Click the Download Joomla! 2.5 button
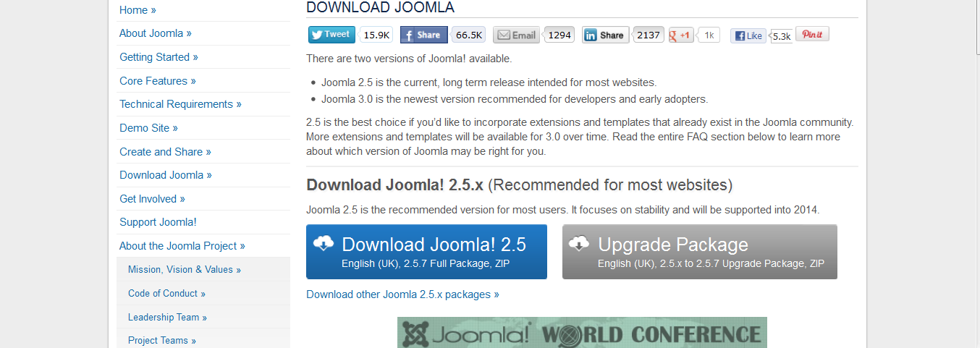The width and height of the screenshot is (980, 348). coord(426,252)
